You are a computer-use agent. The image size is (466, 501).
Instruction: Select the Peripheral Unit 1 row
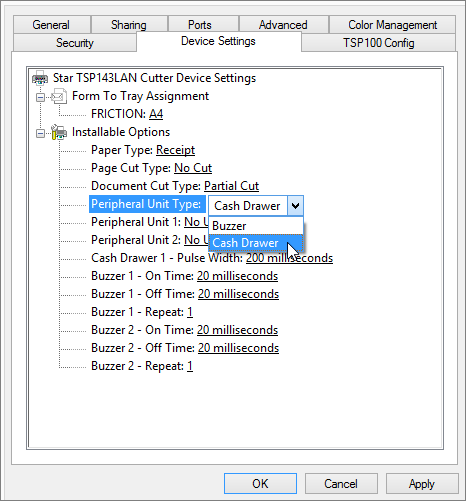click(x=150, y=222)
